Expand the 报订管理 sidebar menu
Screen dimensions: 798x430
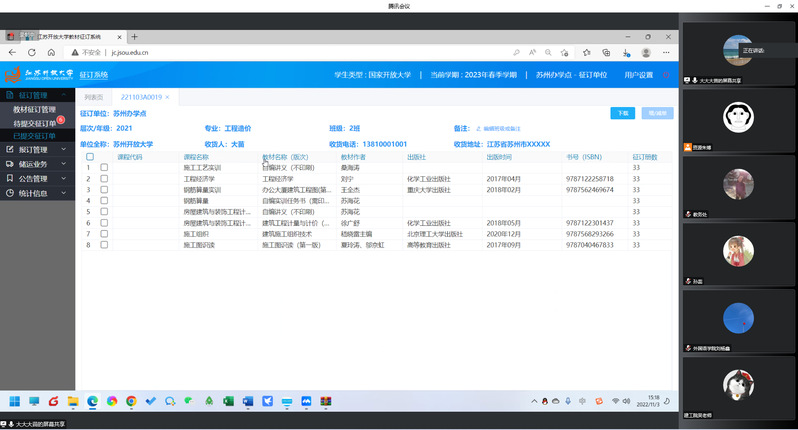pos(37,150)
